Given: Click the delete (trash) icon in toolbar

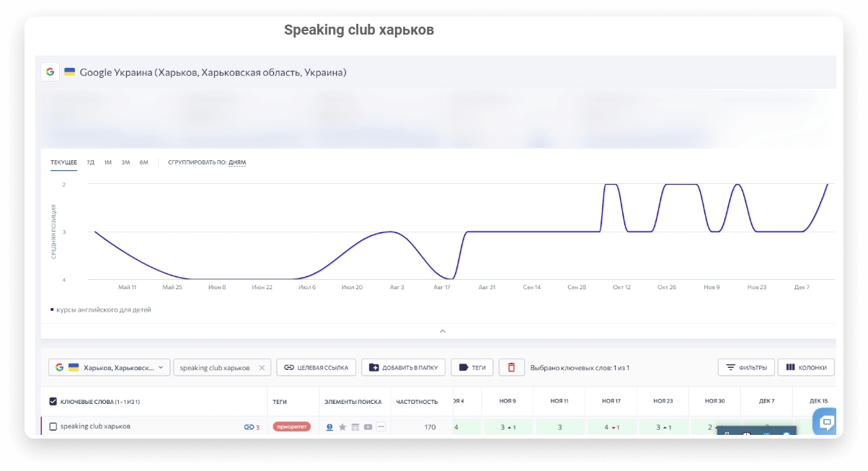Looking at the screenshot, I should coord(510,367).
